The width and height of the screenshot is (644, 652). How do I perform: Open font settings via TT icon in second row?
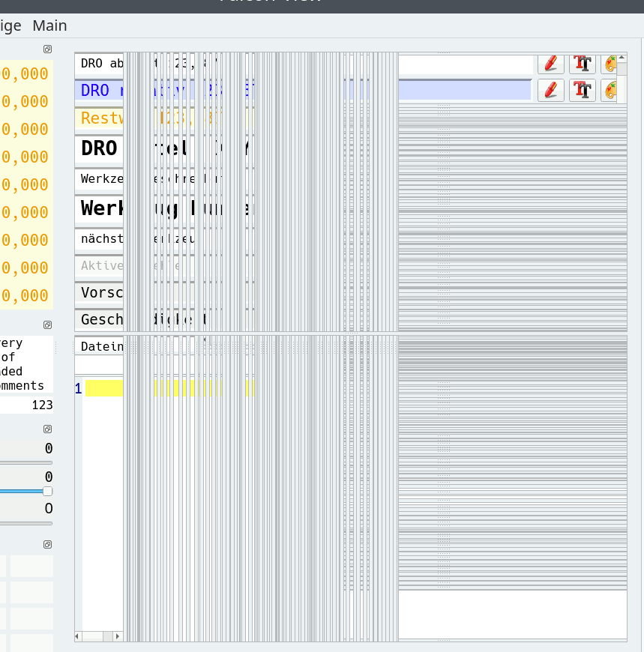click(583, 90)
